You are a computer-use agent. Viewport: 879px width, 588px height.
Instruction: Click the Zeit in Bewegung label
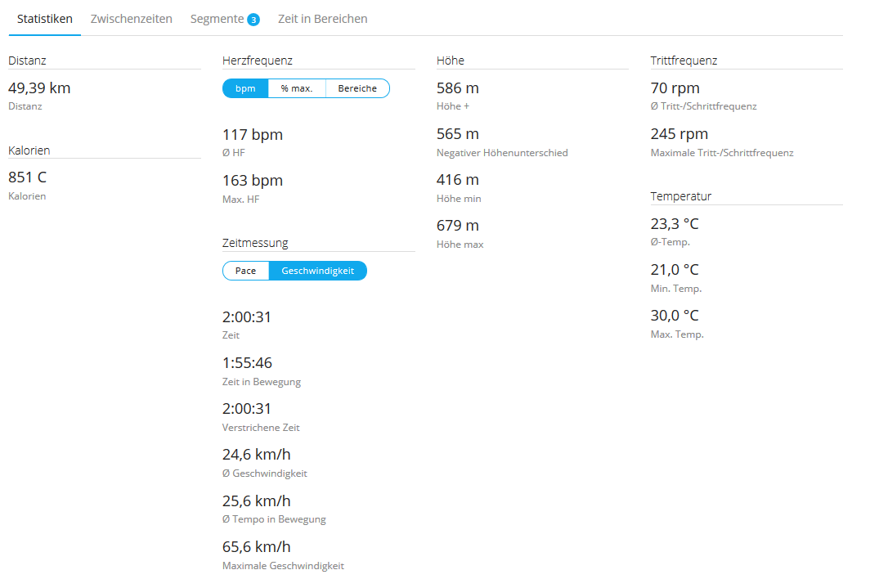261,382
